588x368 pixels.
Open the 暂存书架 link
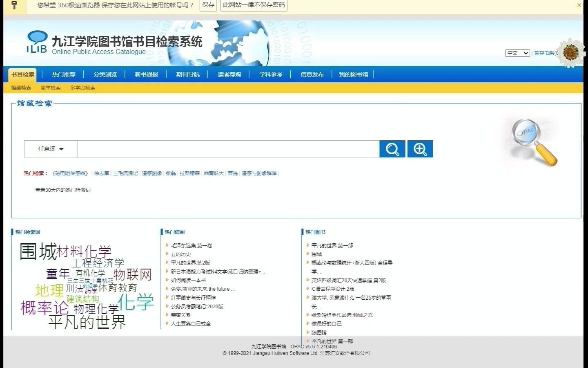[x=546, y=53]
